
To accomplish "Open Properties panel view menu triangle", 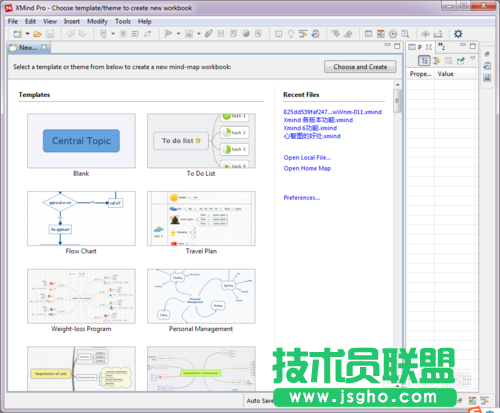I will [x=473, y=58].
